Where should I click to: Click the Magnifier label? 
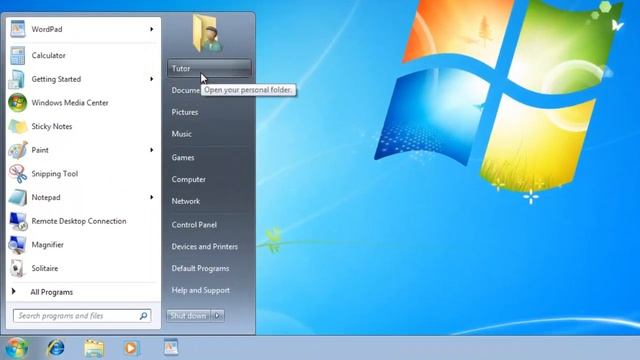coord(48,245)
